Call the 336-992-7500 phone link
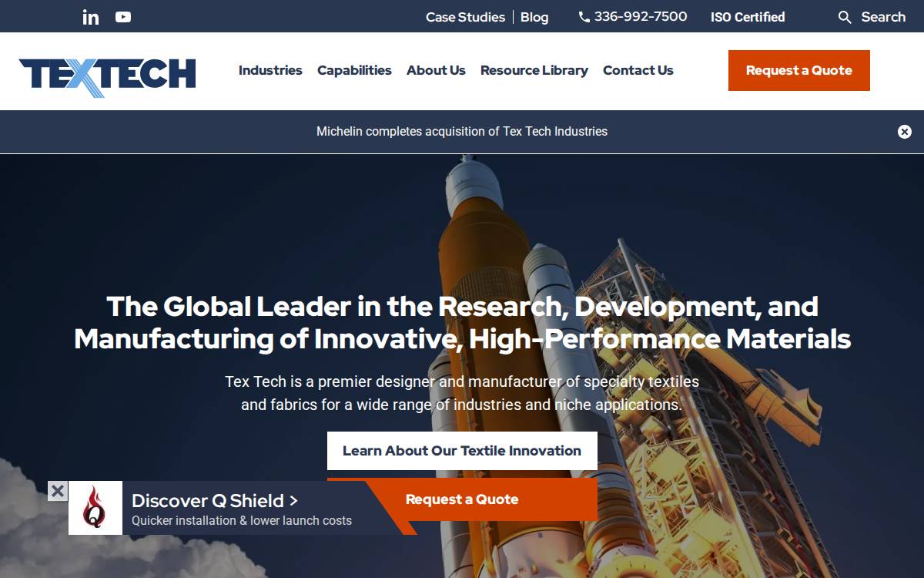Image resolution: width=924 pixels, height=578 pixels. coord(641,17)
